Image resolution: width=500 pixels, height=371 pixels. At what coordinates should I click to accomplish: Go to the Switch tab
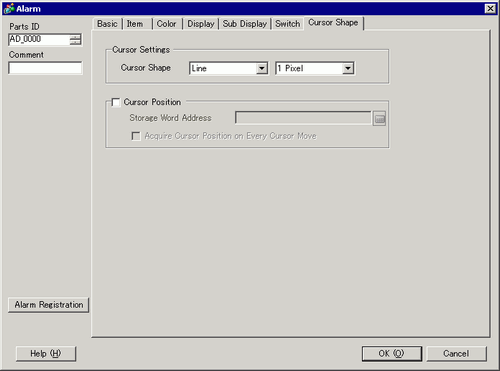288,24
